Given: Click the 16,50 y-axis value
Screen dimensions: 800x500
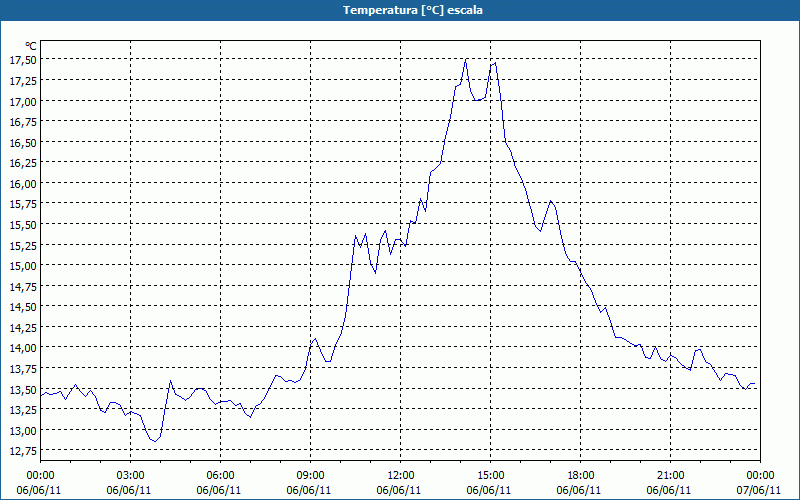Looking at the screenshot, I should point(23,143).
